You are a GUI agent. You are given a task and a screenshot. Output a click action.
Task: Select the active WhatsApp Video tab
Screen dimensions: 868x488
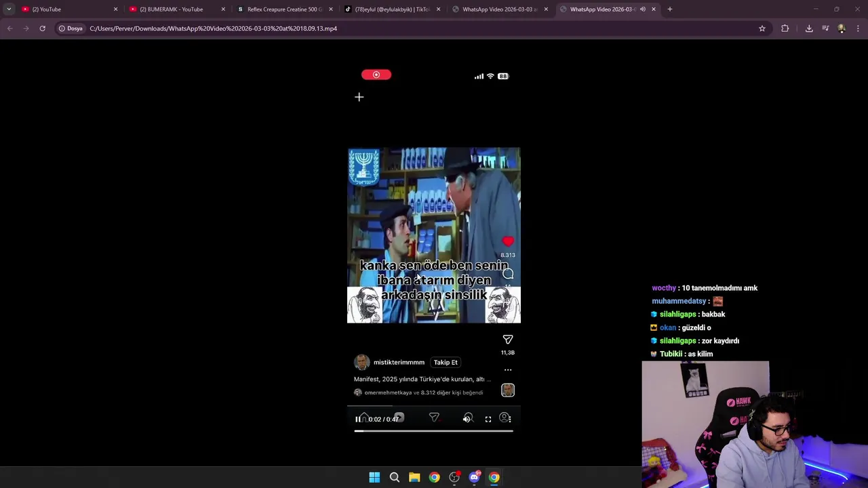tap(608, 9)
